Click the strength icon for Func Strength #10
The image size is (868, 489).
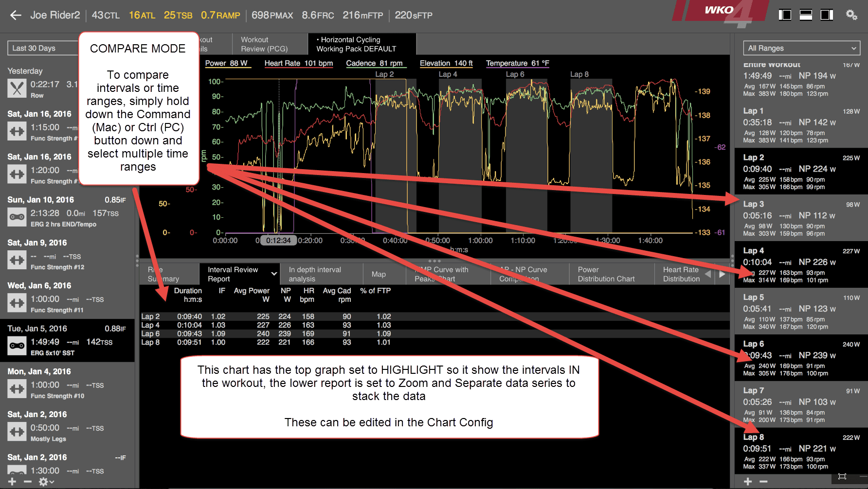click(x=17, y=389)
